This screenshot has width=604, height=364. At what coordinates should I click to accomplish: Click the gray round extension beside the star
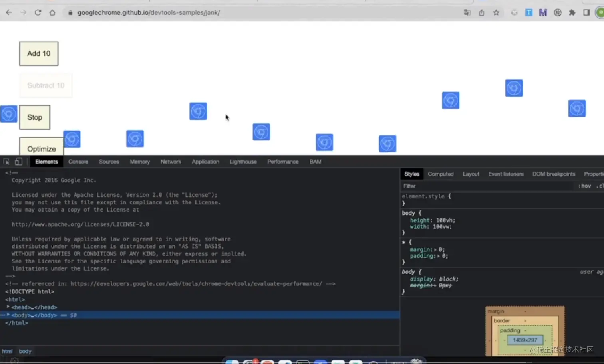click(x=514, y=12)
